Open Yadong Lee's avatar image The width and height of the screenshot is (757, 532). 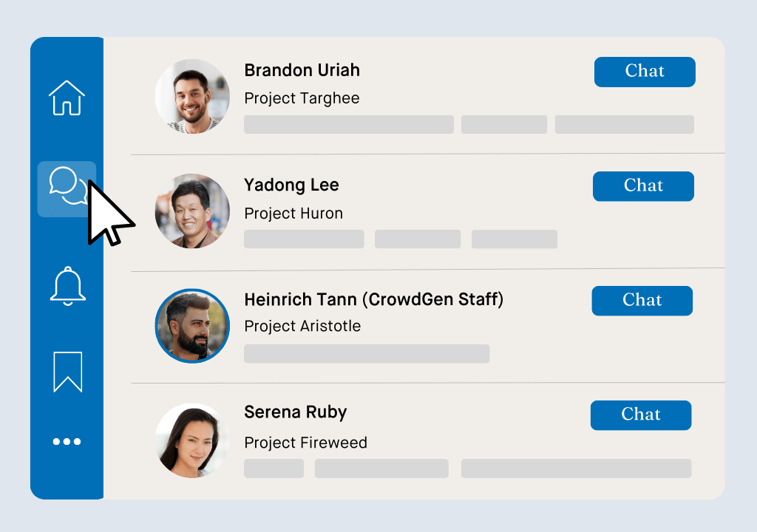(x=192, y=211)
